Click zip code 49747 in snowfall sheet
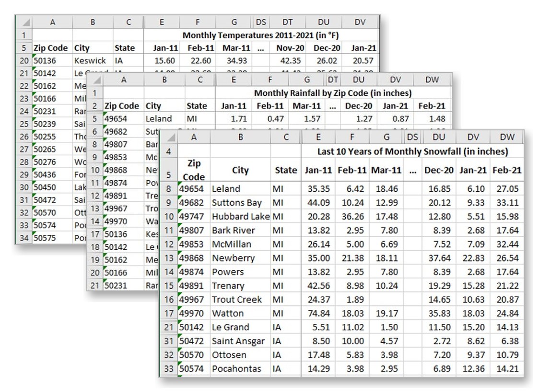This screenshot has height=392, width=539. 194,217
